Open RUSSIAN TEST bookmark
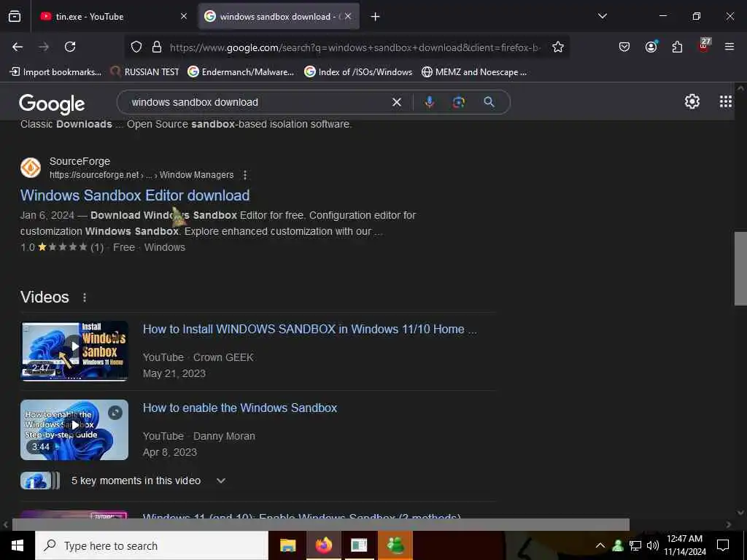The width and height of the screenshot is (747, 560). point(145,72)
